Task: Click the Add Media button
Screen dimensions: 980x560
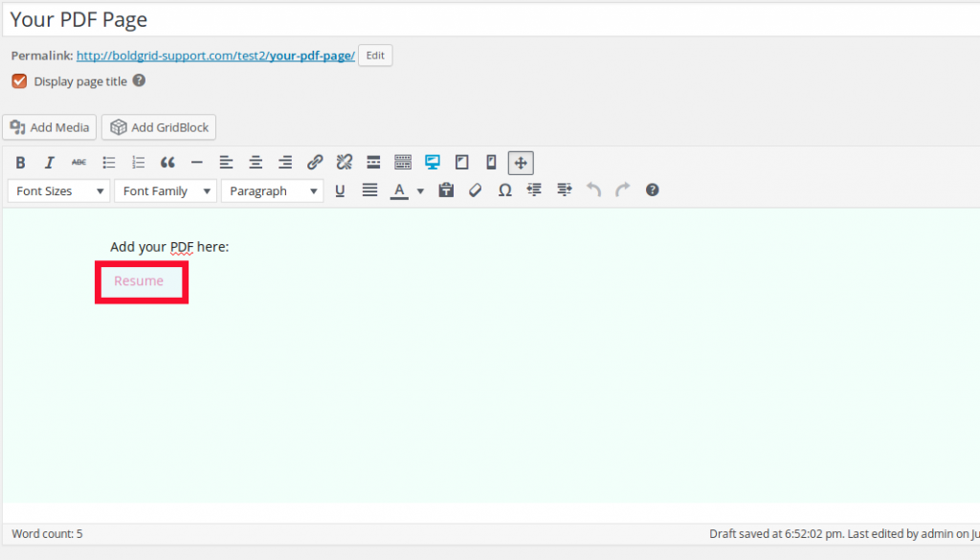Action: coord(50,127)
